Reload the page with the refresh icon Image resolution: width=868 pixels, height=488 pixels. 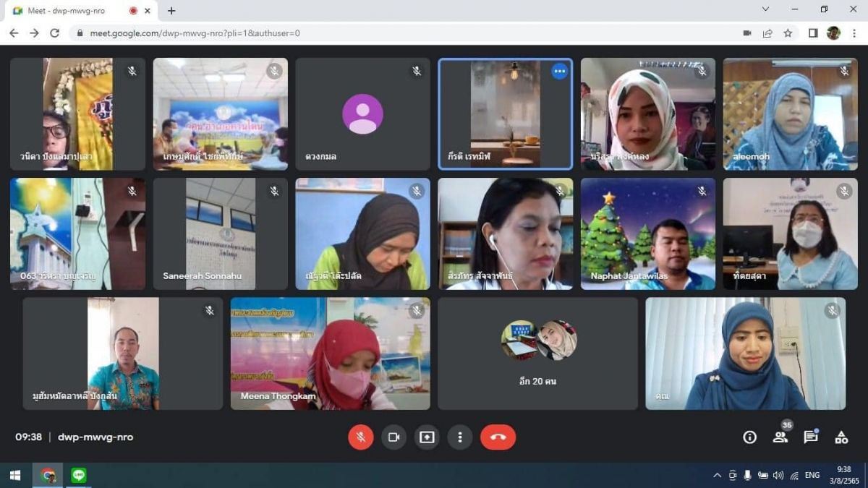point(54,33)
